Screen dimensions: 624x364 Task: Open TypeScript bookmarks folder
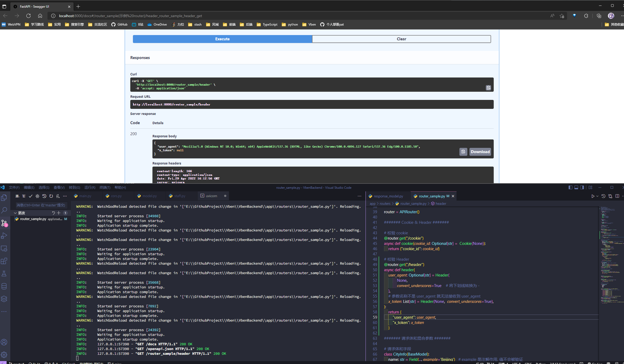(267, 25)
